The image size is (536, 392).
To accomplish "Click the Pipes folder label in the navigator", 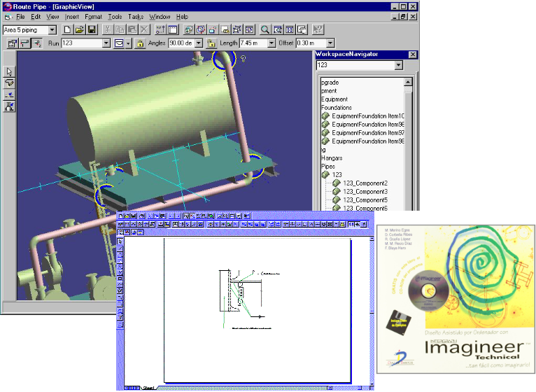I will [x=328, y=167].
